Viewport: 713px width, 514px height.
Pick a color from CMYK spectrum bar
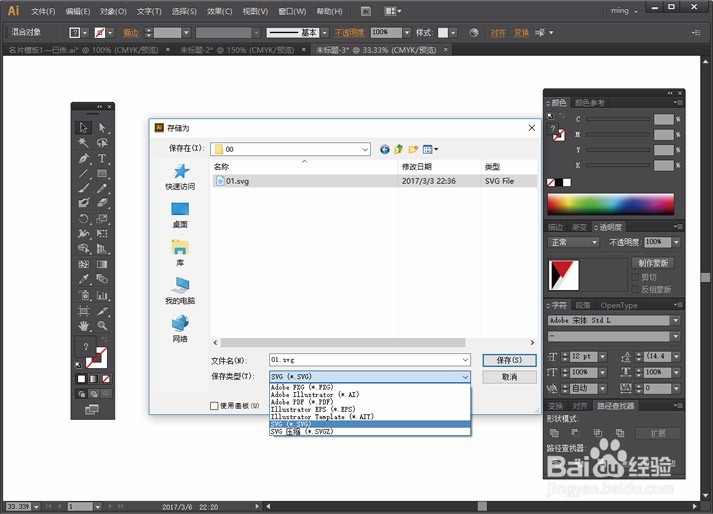point(611,204)
